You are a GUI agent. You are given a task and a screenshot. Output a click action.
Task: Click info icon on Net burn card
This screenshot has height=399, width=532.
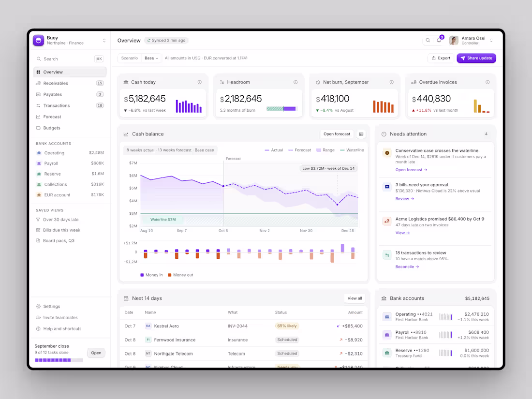tap(392, 82)
